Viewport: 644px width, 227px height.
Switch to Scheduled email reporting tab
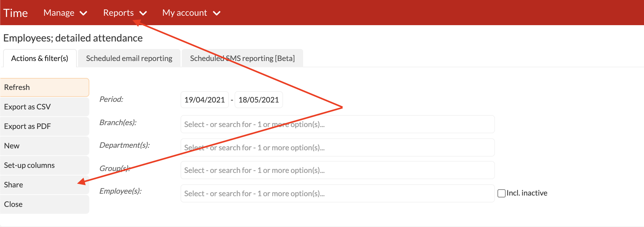pyautogui.click(x=129, y=58)
